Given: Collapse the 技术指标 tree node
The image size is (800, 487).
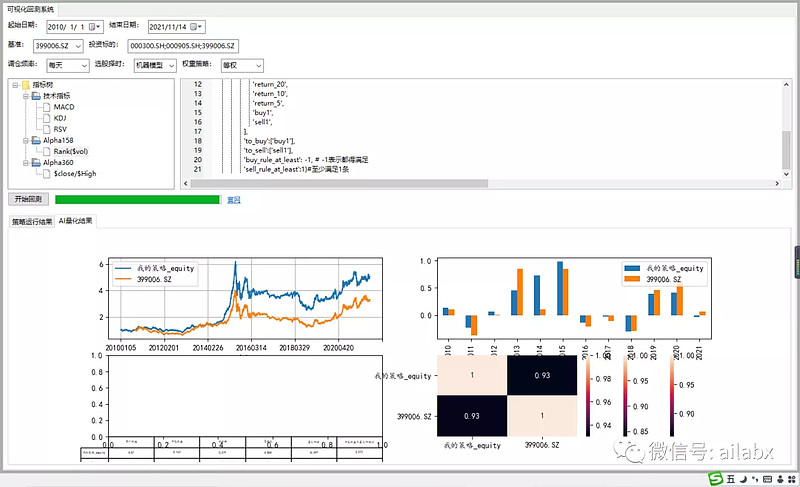Looking at the screenshot, I should click(x=26, y=96).
